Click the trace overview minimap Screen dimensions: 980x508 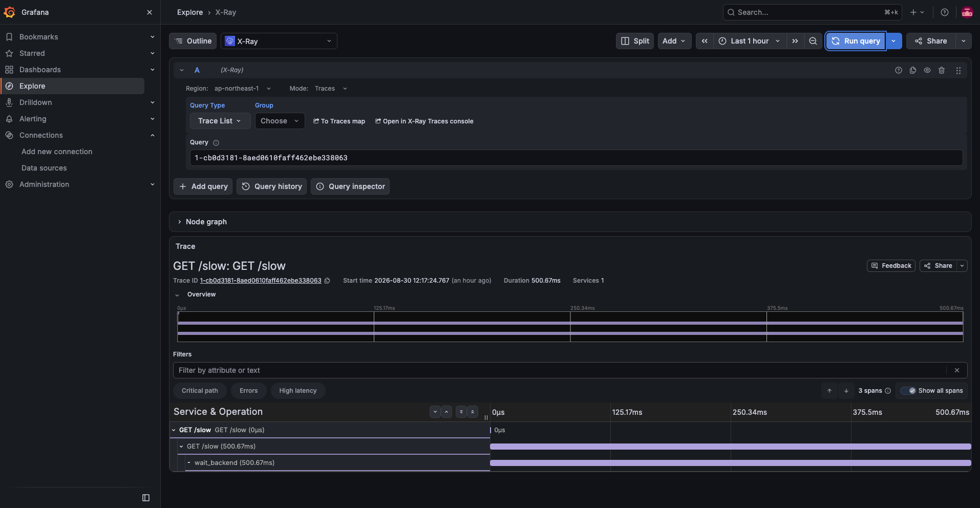click(570, 327)
